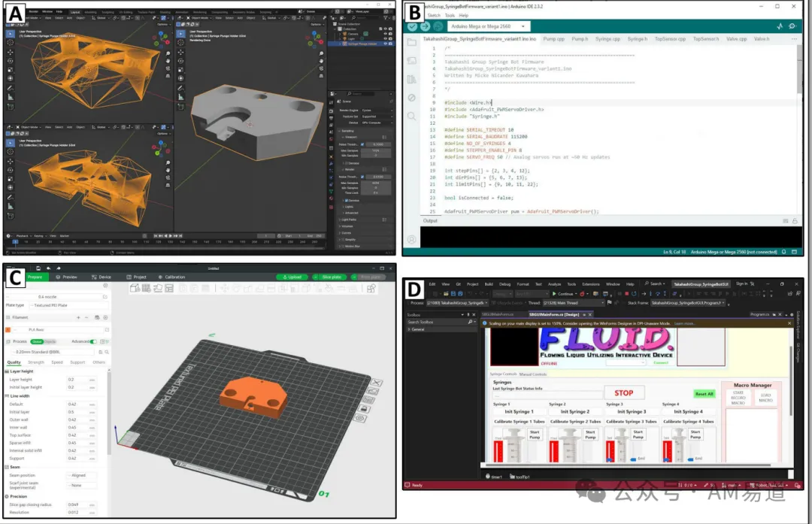Screen dimensions: 812x524
Task: Click the Add plate grid icon in Bambu Studio
Action: (146, 289)
